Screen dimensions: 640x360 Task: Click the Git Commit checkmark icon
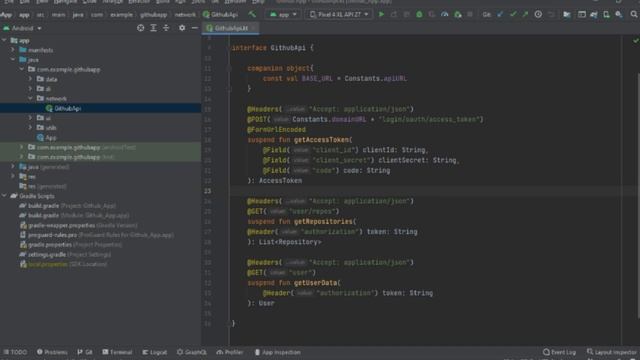click(x=513, y=14)
